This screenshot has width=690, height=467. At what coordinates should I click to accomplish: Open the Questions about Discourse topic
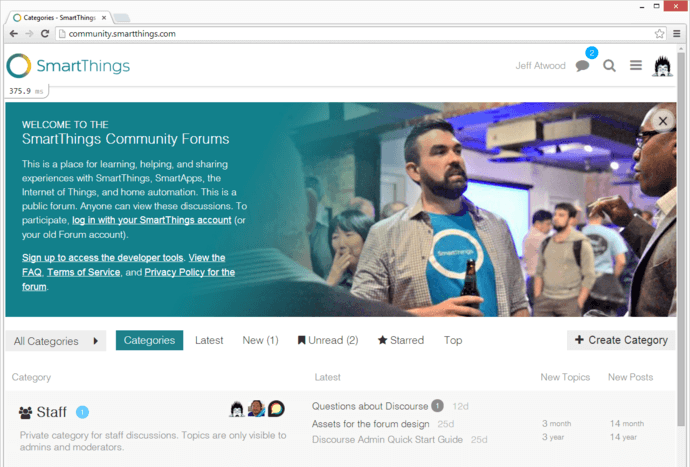[370, 406]
